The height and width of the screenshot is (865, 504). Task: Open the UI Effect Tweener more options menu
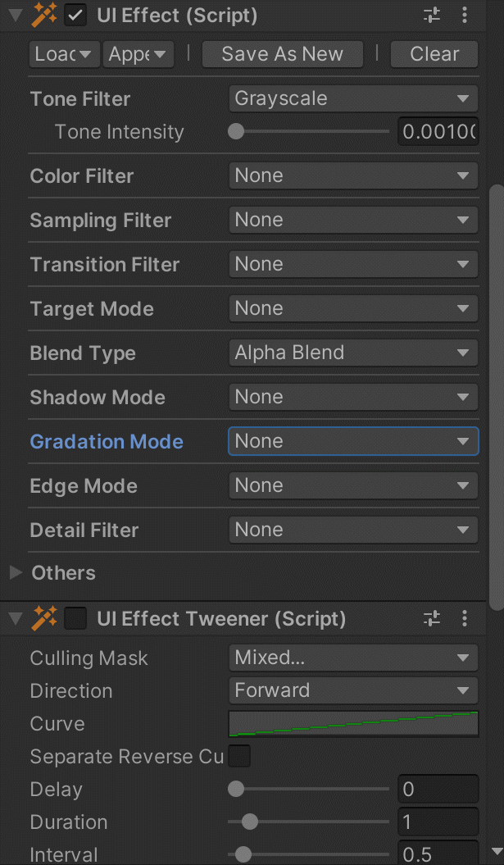click(465, 618)
